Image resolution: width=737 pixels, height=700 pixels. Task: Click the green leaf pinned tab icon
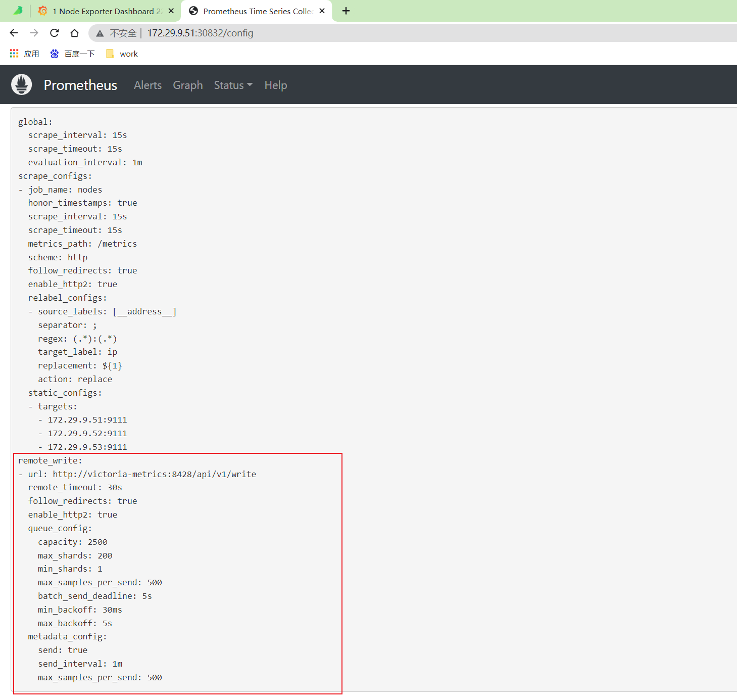tap(18, 11)
